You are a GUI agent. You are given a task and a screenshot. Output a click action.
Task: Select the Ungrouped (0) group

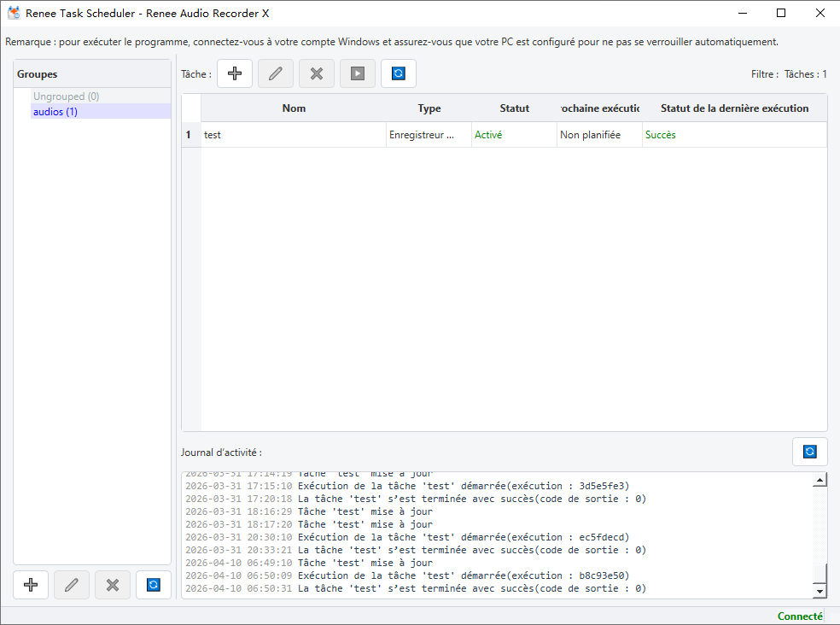[66, 96]
